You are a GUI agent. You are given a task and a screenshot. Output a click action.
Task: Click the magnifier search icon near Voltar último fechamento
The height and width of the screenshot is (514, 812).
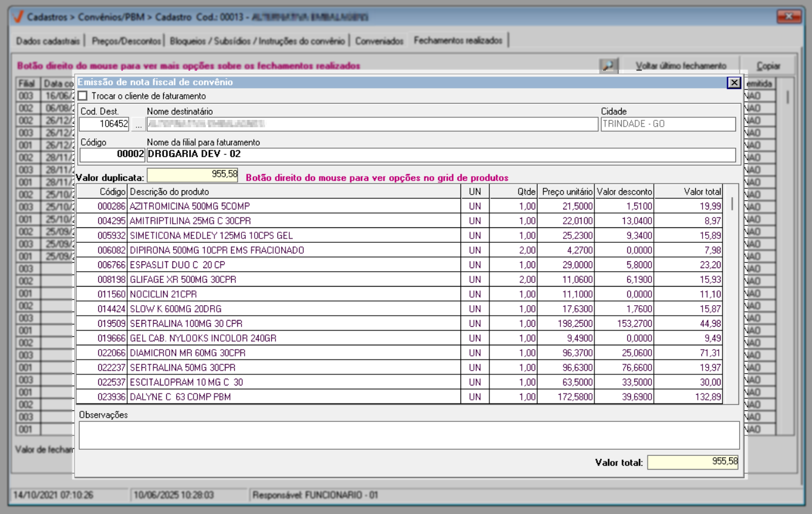[x=608, y=65]
